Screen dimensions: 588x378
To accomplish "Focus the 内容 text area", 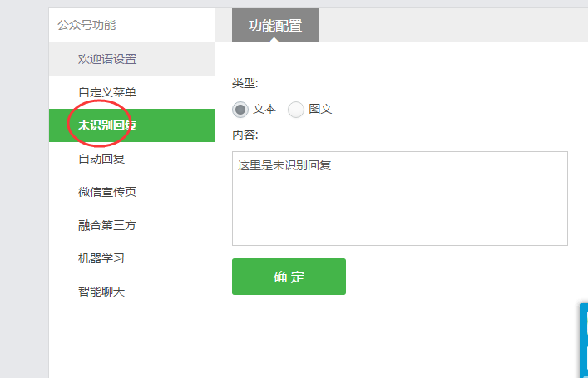I will (400, 199).
